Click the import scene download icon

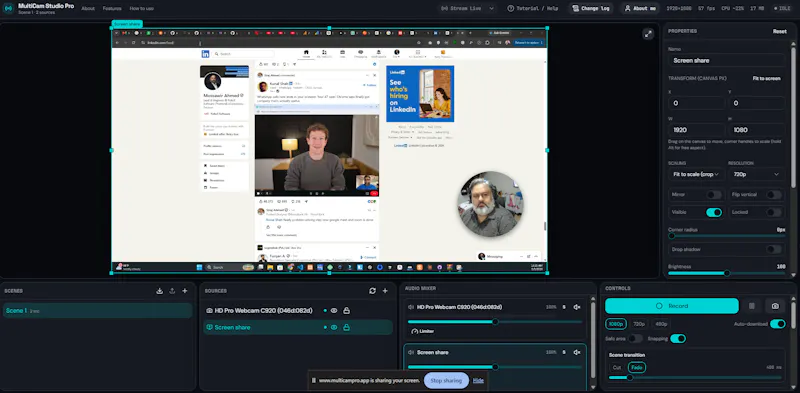pos(159,291)
